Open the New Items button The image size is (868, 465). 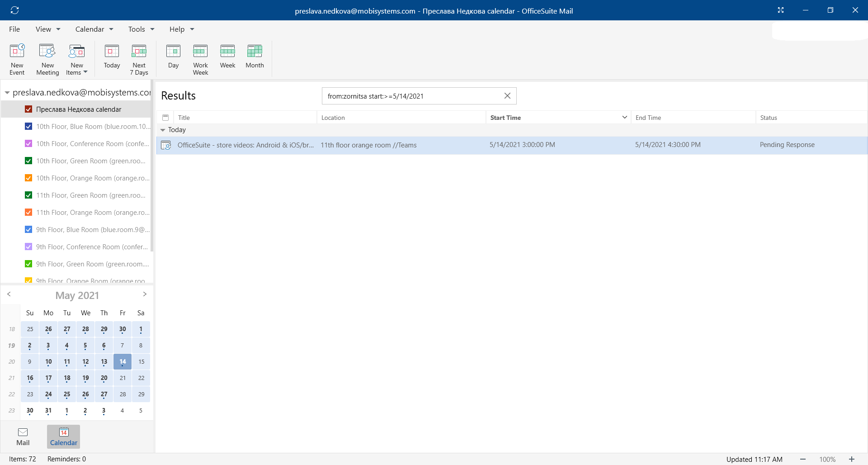[77, 59]
